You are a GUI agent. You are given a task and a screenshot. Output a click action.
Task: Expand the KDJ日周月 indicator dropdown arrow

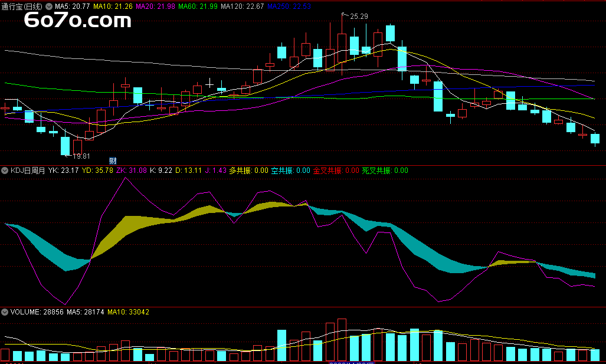click(x=5, y=170)
